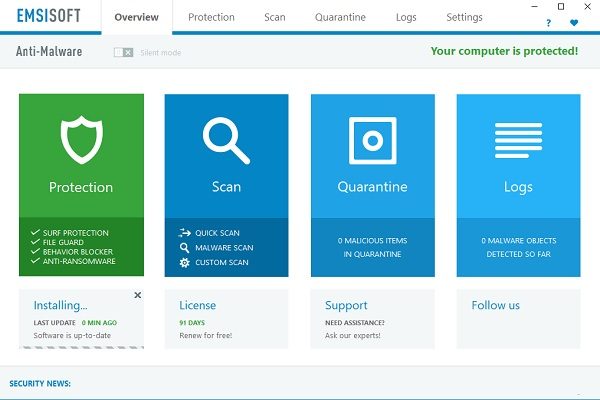Toggle the Silent mode switch

pos(123,52)
